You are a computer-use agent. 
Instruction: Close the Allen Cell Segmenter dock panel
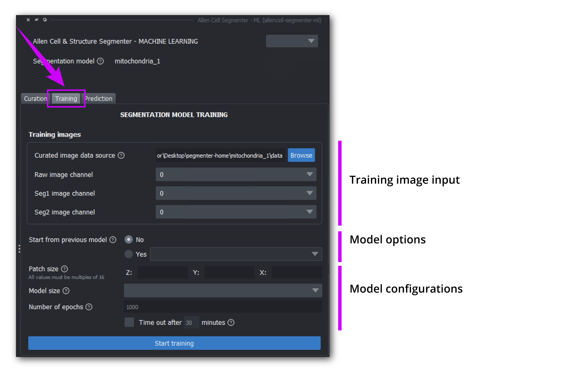pyautogui.click(x=28, y=20)
